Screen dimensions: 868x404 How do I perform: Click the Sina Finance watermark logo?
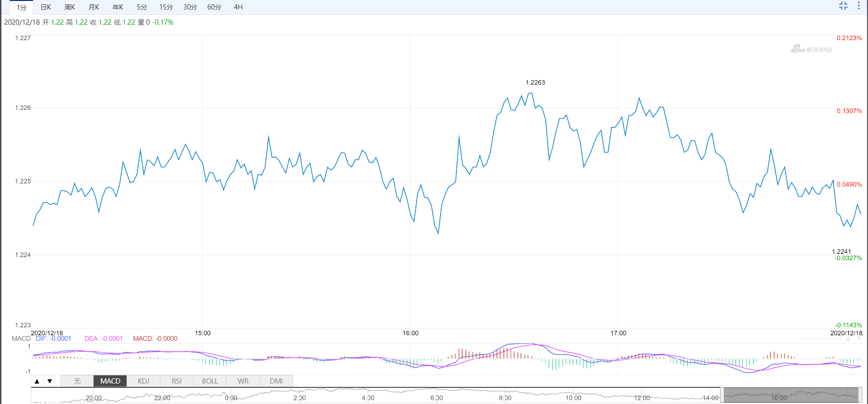click(x=811, y=49)
